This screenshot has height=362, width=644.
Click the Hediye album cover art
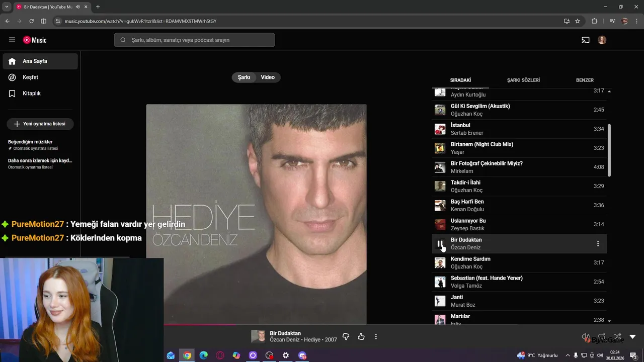256,215
